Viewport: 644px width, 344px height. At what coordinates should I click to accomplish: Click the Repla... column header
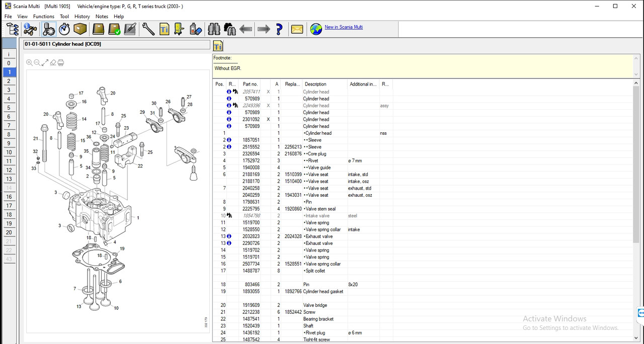click(x=292, y=84)
